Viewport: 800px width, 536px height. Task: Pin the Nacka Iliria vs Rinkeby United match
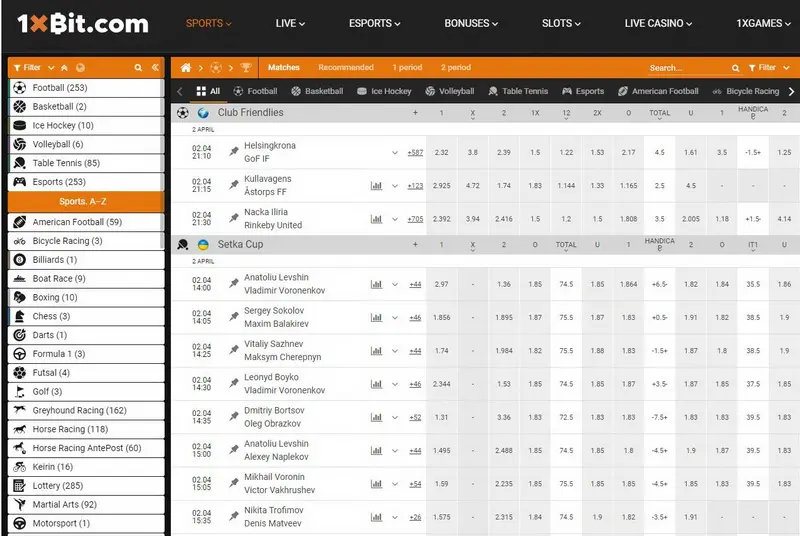point(234,218)
